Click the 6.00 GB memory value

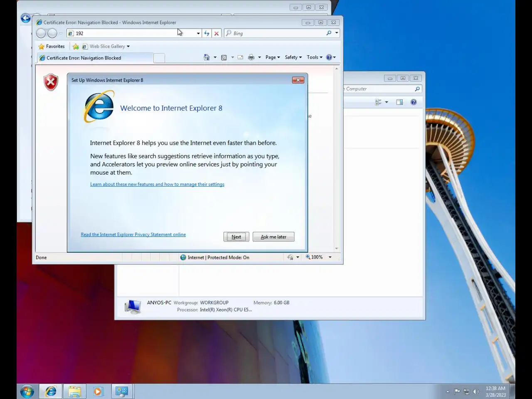281,303
